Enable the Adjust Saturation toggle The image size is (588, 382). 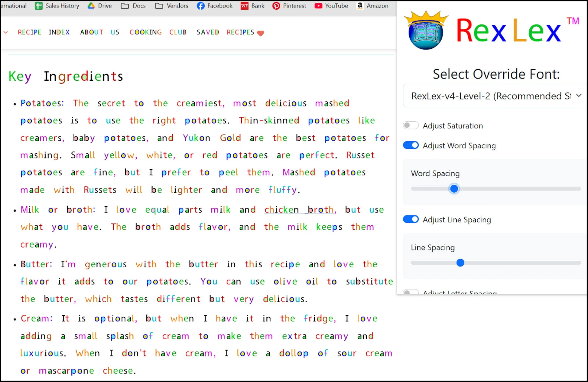(x=411, y=125)
